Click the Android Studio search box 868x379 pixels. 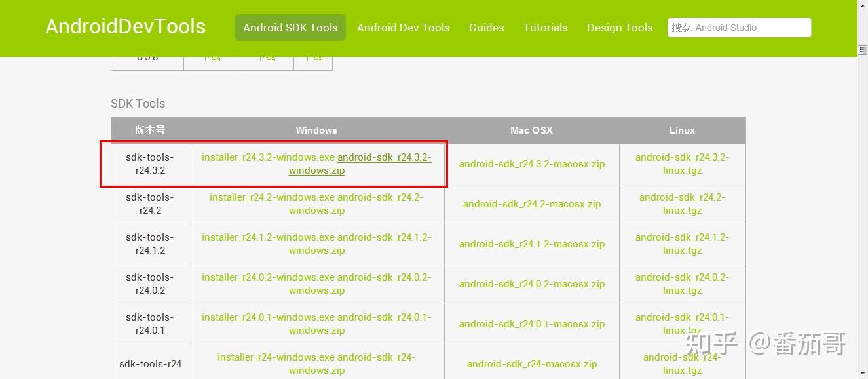pyautogui.click(x=739, y=28)
